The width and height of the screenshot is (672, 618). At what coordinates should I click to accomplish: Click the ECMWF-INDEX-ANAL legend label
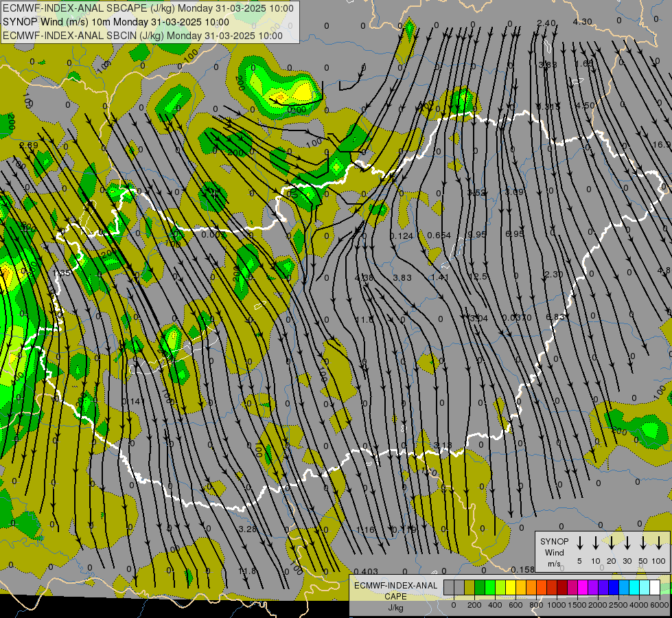point(395,586)
